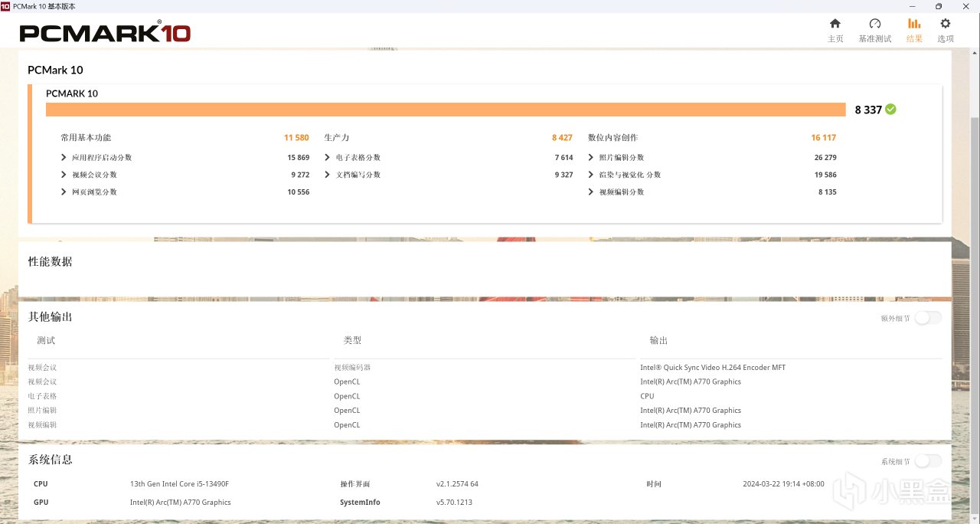980x524 pixels.
Task: Click the score value 9 327
Action: [x=563, y=175]
